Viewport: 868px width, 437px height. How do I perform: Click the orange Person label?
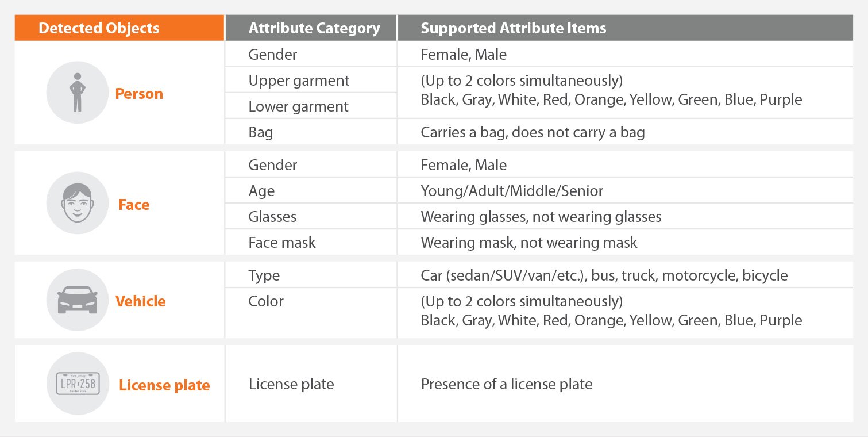(x=139, y=94)
